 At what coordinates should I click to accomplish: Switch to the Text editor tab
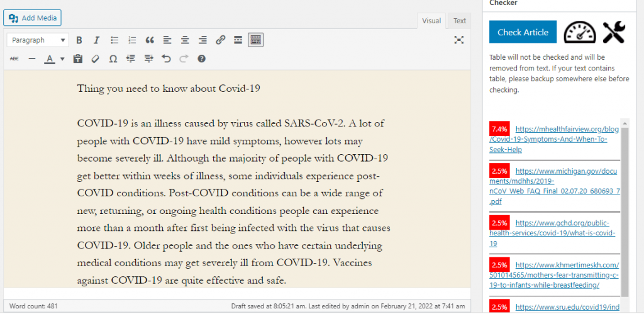(460, 21)
